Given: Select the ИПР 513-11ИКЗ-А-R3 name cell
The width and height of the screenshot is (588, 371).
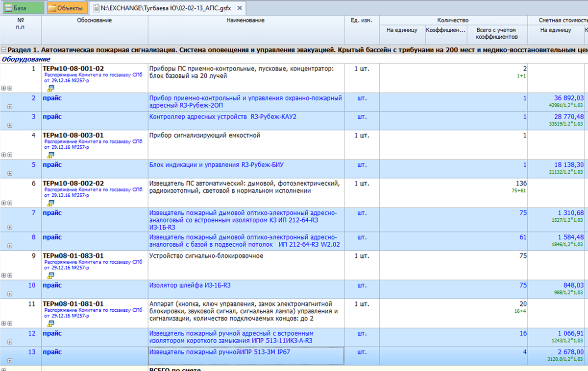Looking at the screenshot, I should point(246,337).
